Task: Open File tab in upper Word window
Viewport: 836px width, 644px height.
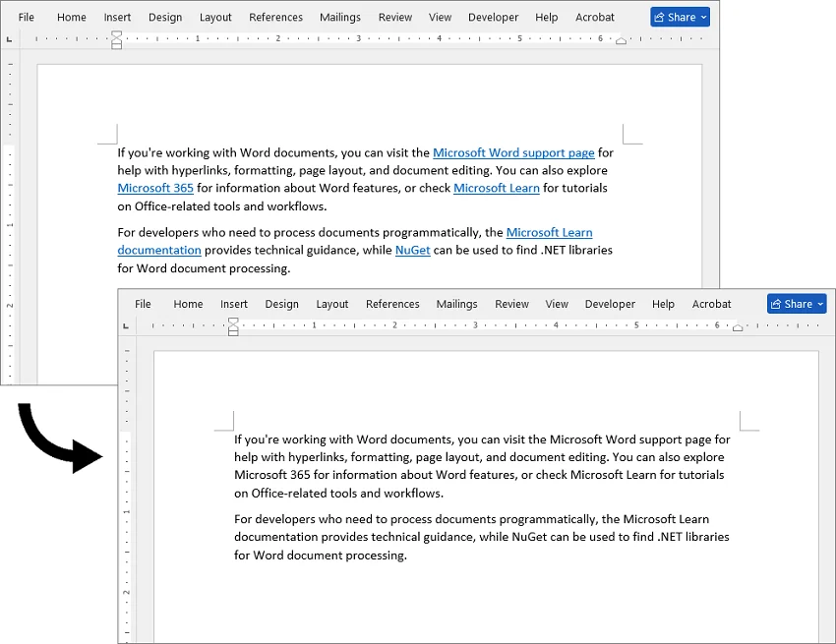Action: click(x=27, y=17)
